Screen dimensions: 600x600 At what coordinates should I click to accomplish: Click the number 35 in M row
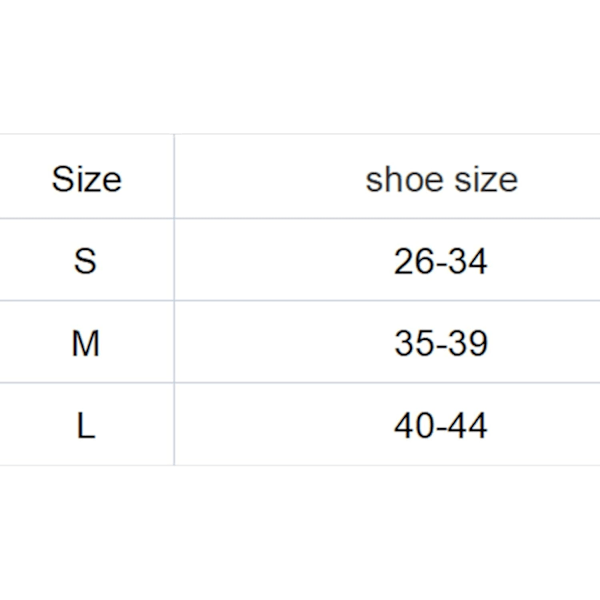[414, 343]
